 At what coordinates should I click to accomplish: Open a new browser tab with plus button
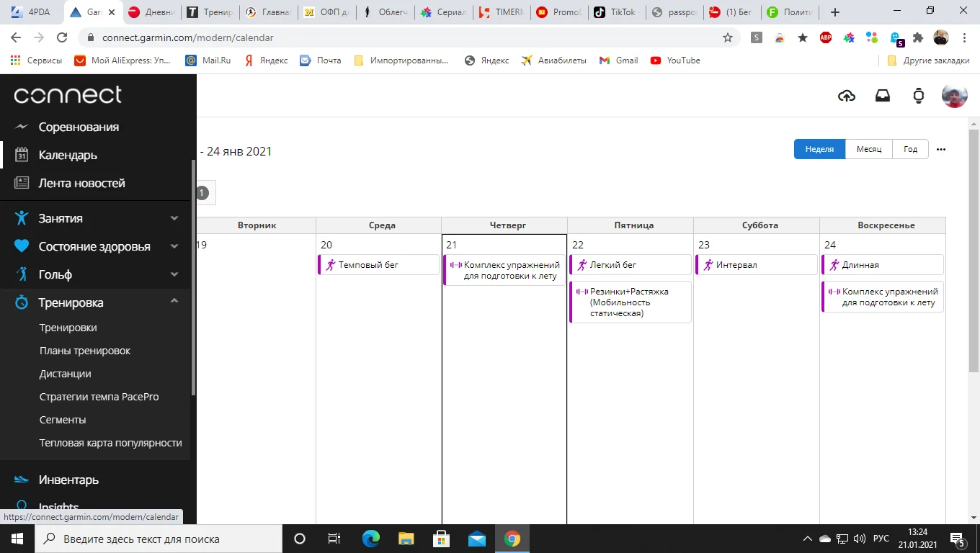pyautogui.click(x=835, y=12)
